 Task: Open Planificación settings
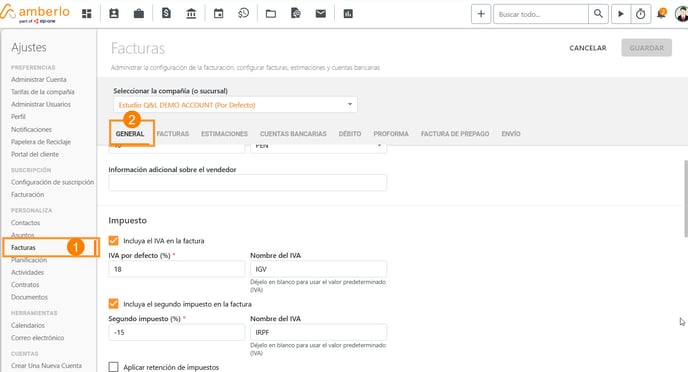[29, 260]
